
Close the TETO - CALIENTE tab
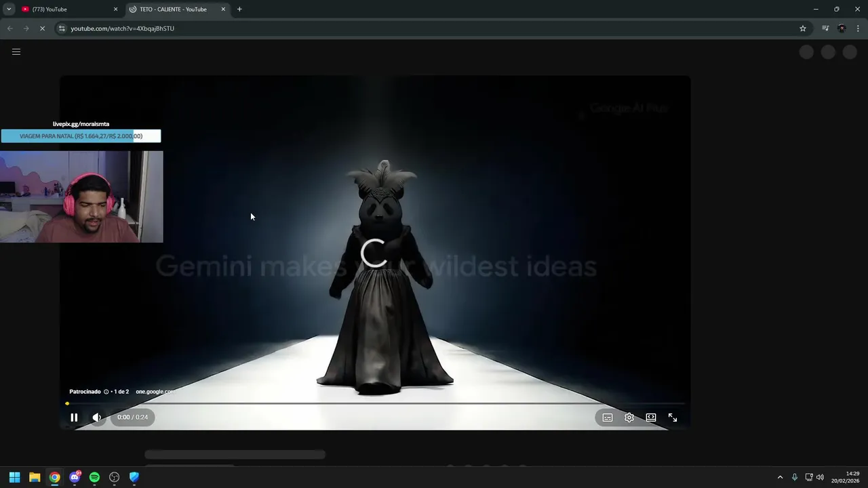223,9
